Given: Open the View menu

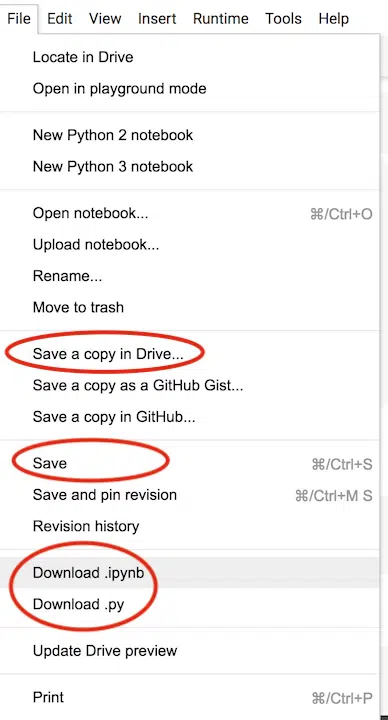Looking at the screenshot, I should (105, 18).
